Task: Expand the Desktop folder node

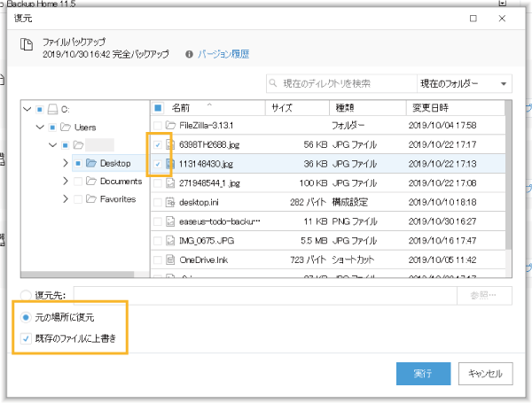Action: pos(66,163)
